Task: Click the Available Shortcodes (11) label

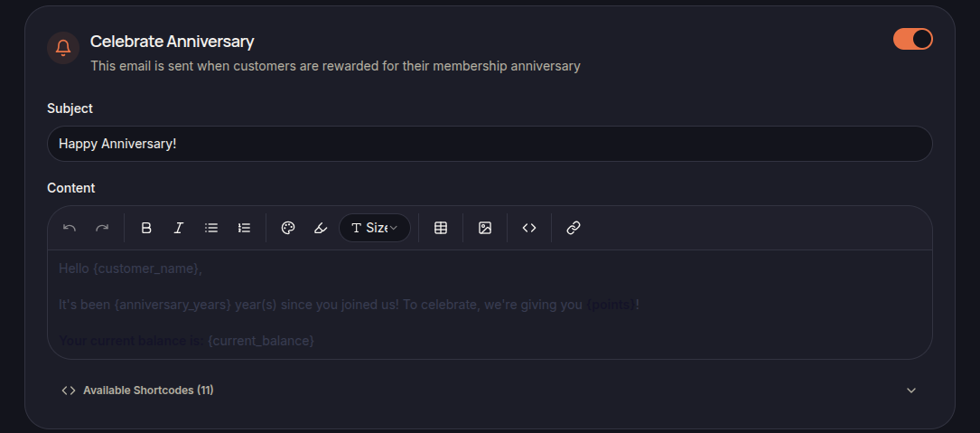Action: [148, 391]
